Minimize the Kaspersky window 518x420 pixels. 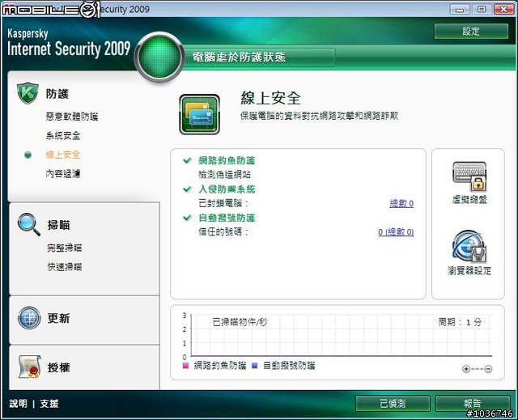pos(460,9)
